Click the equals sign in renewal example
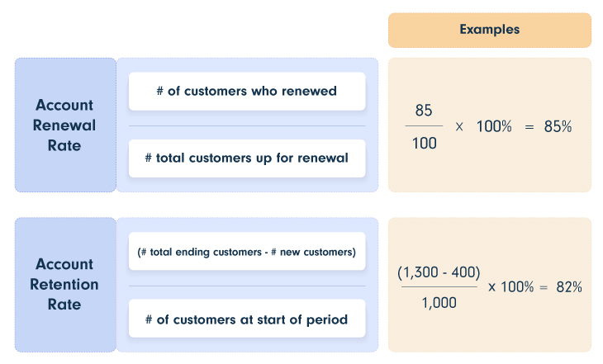 (x=529, y=127)
